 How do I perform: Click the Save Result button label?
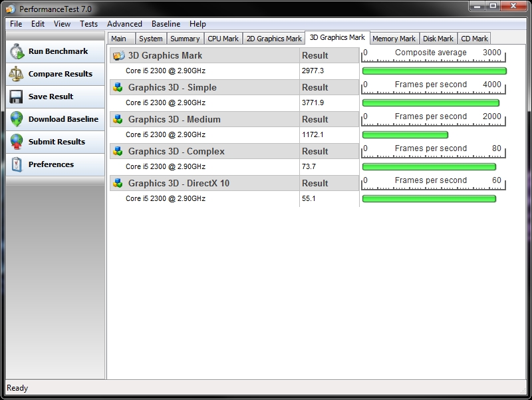(x=51, y=97)
